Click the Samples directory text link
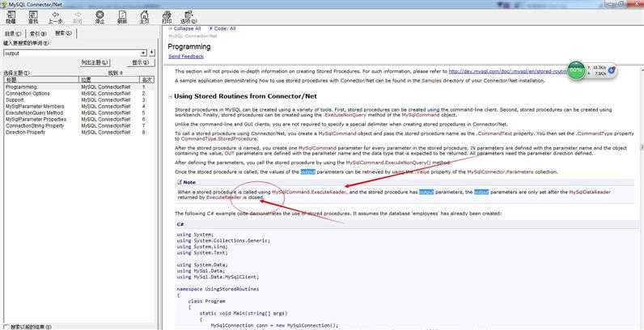 tap(431, 80)
